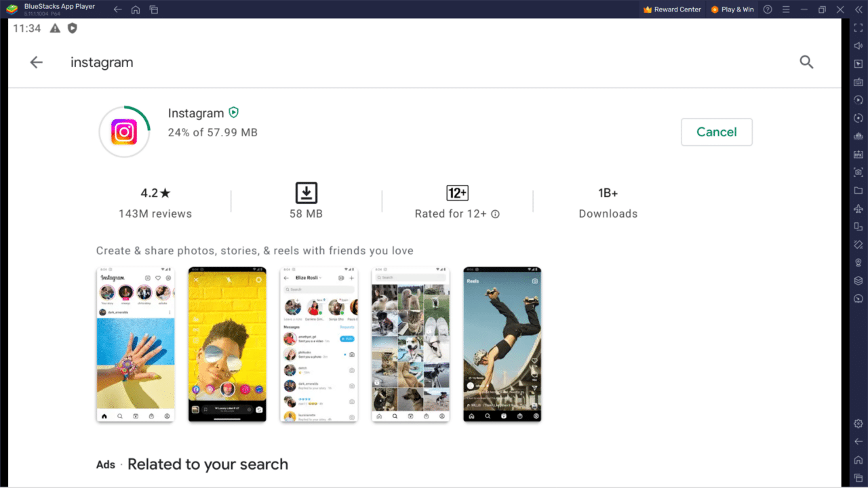Open the Media Manager folder icon
This screenshot has width=868, height=488.
858,191
